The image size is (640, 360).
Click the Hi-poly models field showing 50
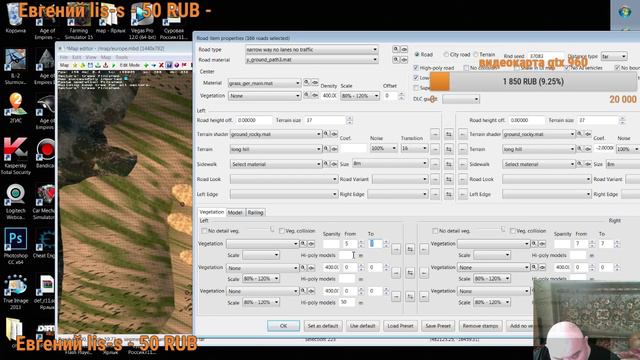point(347,302)
